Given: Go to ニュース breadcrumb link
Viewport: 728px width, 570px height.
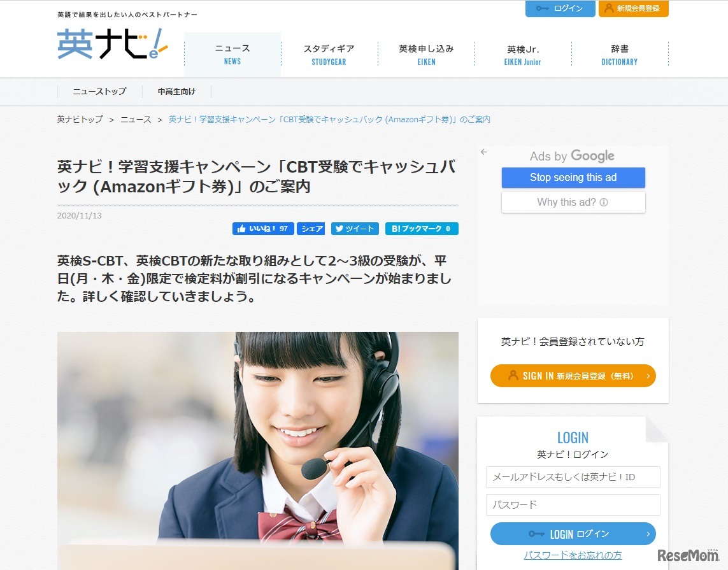Looking at the screenshot, I should 136,120.
